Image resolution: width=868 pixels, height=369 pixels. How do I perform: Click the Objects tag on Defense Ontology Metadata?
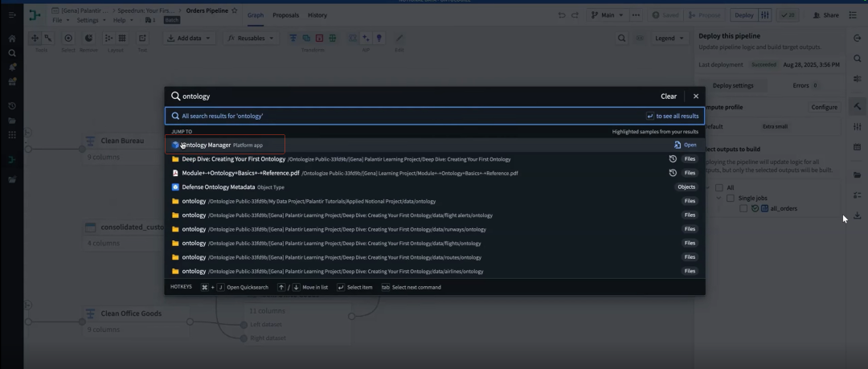coord(686,187)
